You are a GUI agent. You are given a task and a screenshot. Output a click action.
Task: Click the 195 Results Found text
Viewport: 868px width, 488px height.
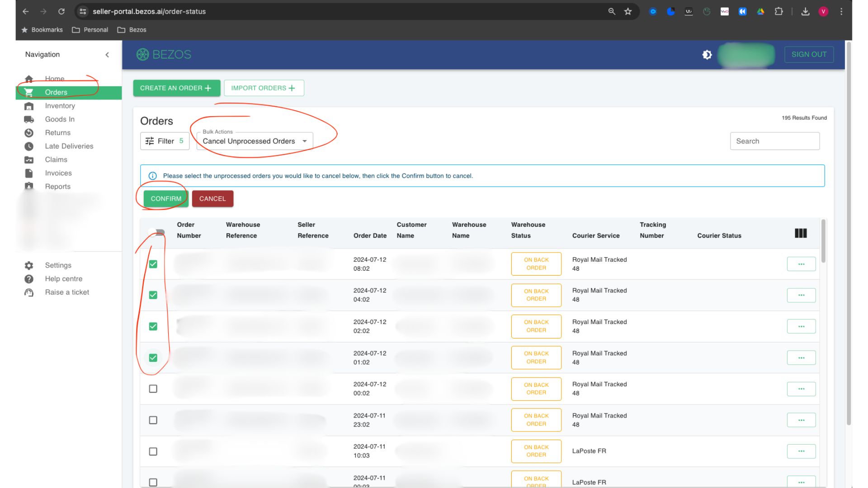[804, 118]
